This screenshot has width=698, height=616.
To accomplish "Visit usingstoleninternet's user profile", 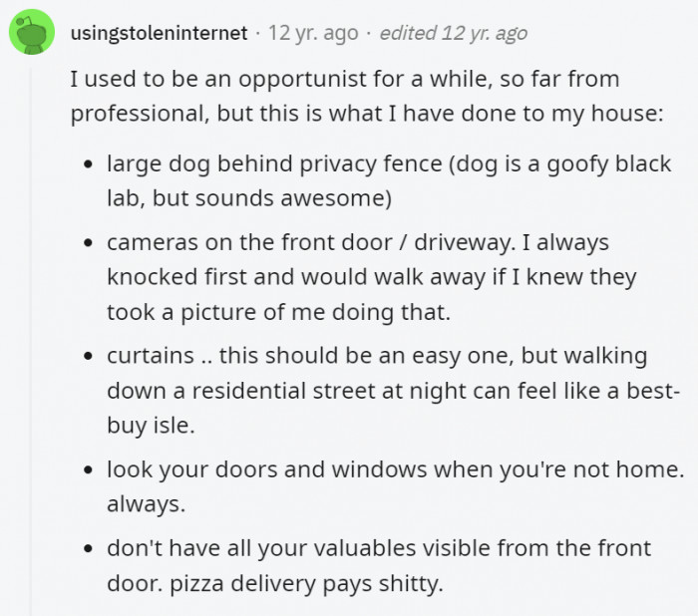I will (x=159, y=33).
